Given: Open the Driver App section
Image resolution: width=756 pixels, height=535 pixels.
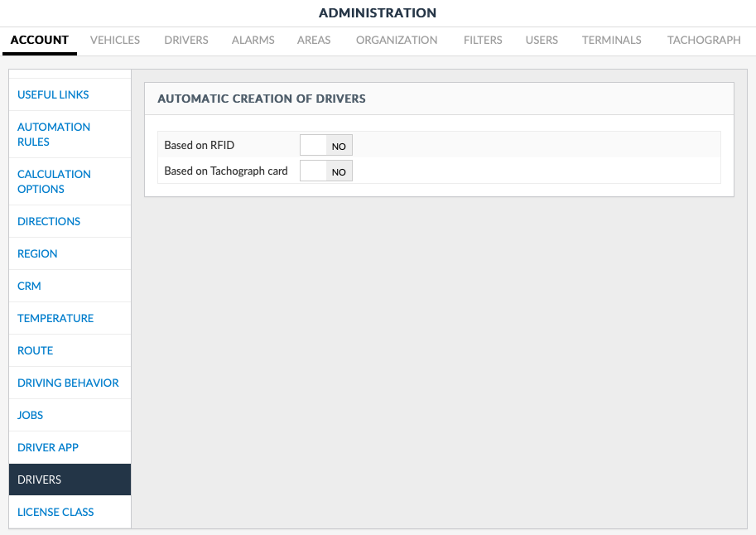Looking at the screenshot, I should tap(48, 447).
